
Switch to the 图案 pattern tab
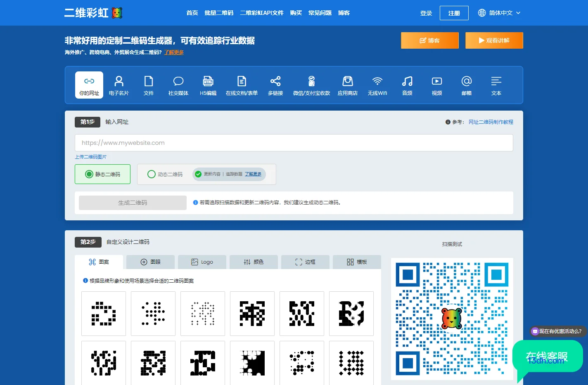coord(99,262)
